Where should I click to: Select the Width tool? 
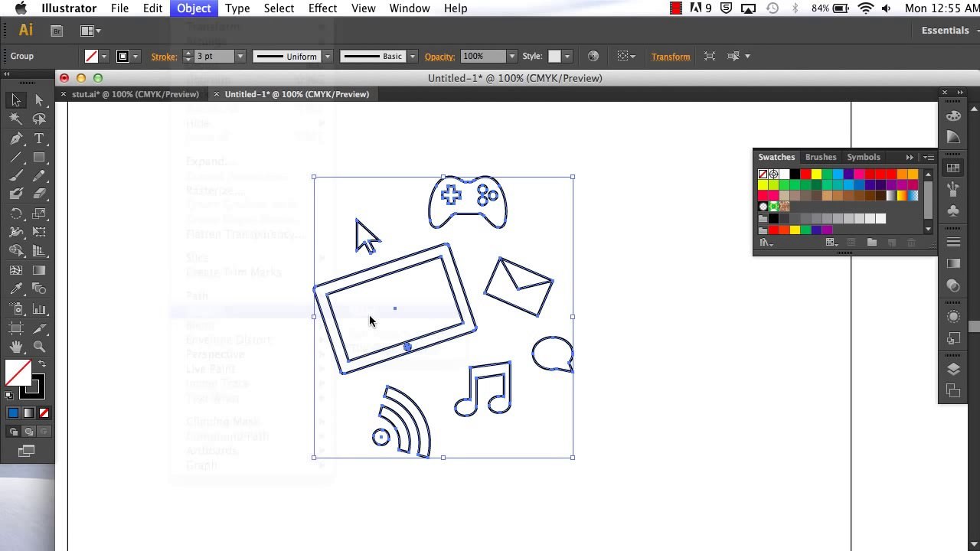[x=16, y=232]
